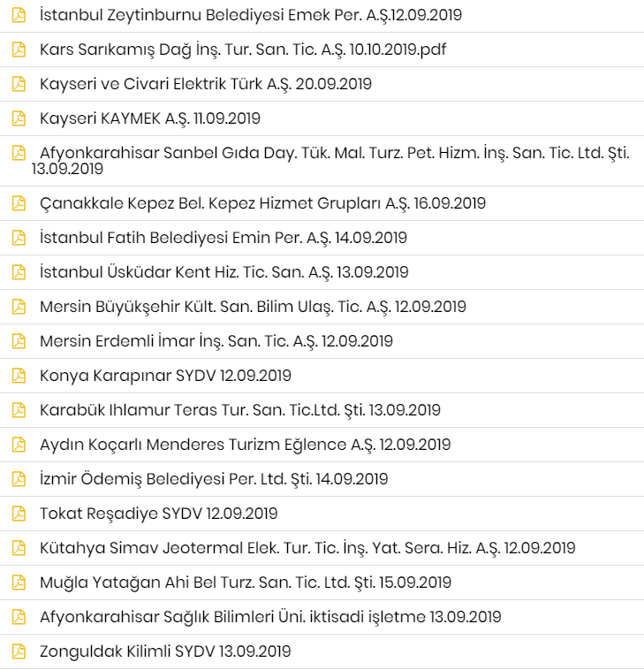Open Aydın Koçarlı Menderes Turizm Eğlence link

tap(245, 445)
